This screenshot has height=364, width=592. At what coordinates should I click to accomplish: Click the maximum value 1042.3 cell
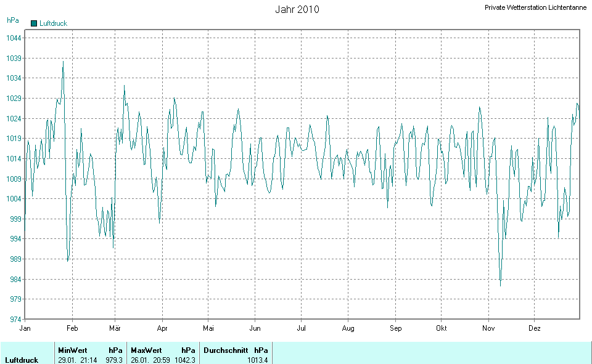[184, 360]
